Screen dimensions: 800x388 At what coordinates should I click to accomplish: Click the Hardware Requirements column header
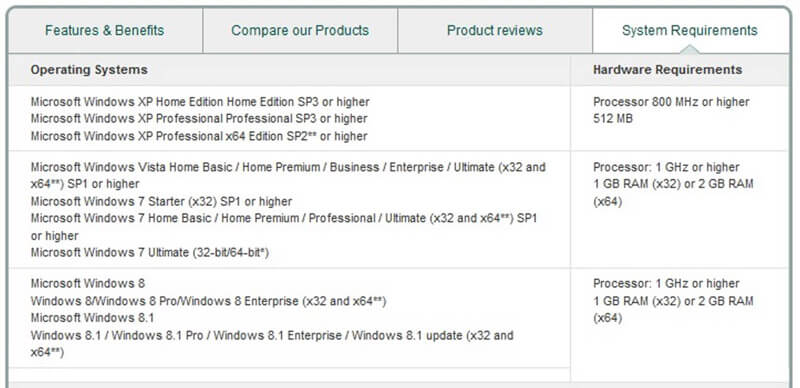[x=667, y=70]
